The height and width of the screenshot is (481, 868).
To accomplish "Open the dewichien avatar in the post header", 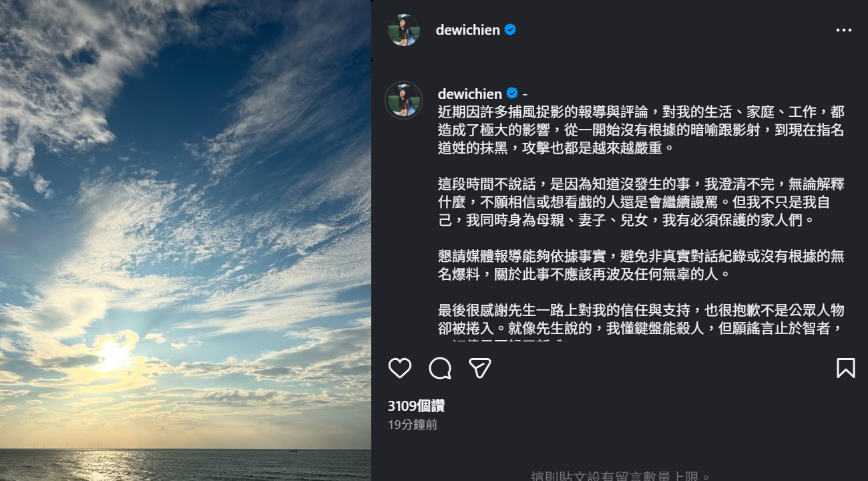I will click(x=404, y=30).
